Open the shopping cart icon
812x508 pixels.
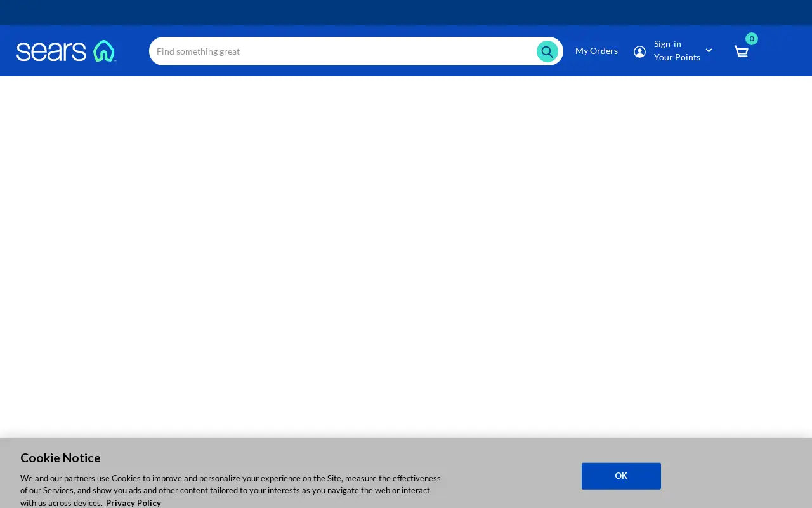point(741,51)
